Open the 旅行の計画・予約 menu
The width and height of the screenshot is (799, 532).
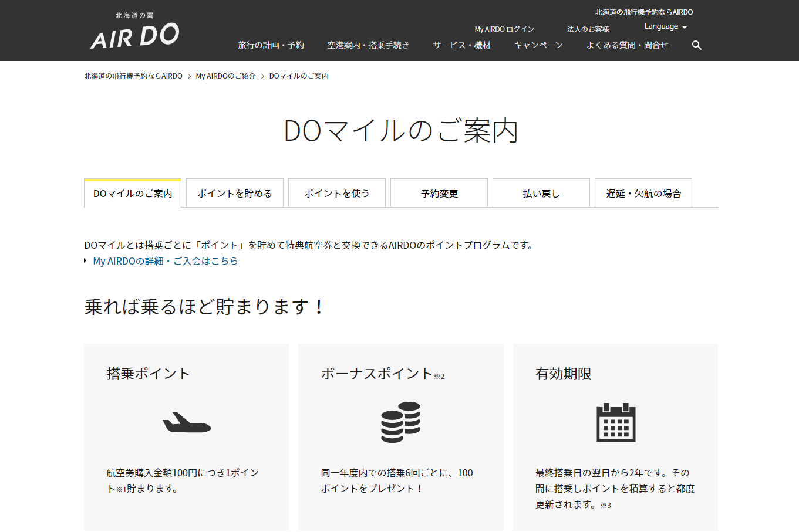tap(271, 45)
